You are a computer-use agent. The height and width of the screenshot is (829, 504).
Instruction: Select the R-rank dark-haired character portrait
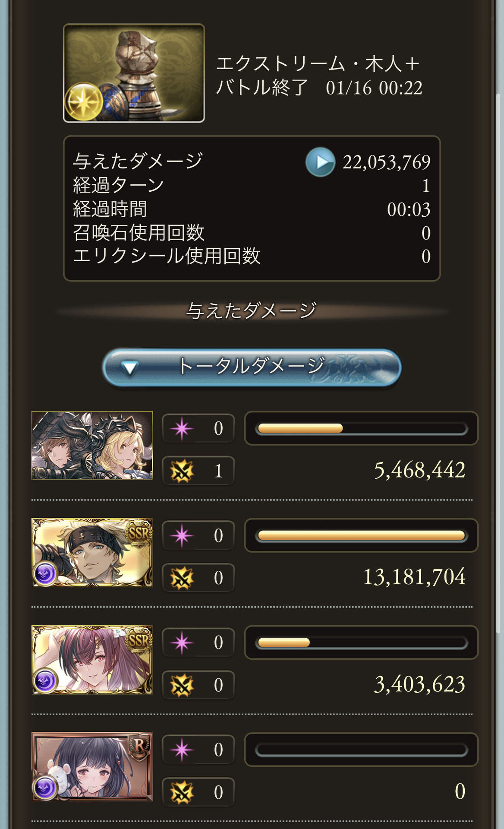[x=92, y=766]
